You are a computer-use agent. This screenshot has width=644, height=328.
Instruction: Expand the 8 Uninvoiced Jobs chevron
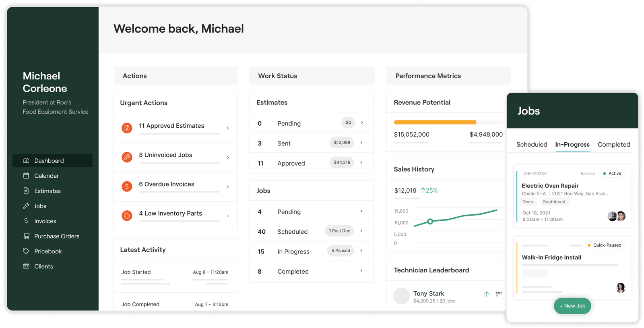pyautogui.click(x=228, y=158)
